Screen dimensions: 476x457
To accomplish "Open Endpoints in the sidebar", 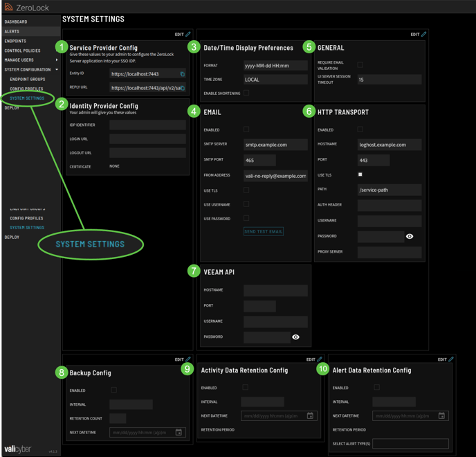I will [15, 41].
